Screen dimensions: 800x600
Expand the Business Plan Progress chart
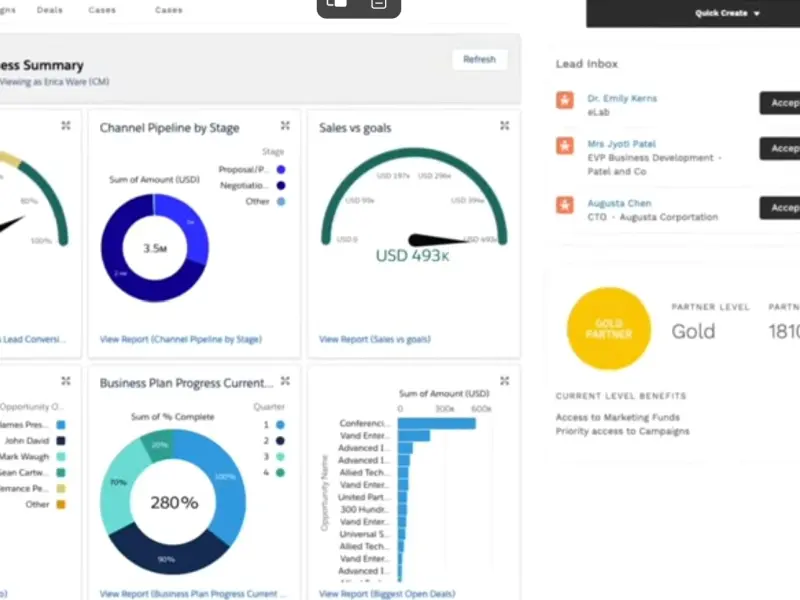click(285, 381)
